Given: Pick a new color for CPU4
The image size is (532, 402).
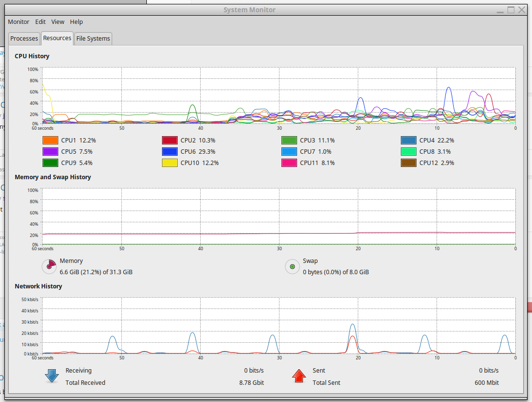Looking at the screenshot, I should pyautogui.click(x=409, y=140).
